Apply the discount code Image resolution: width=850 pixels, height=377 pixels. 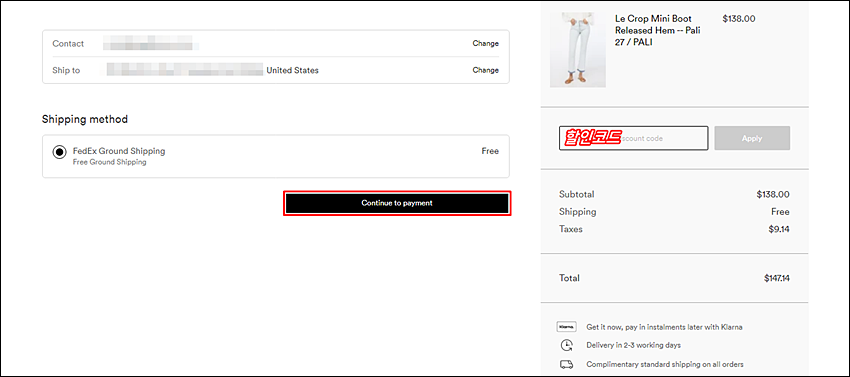(x=752, y=138)
